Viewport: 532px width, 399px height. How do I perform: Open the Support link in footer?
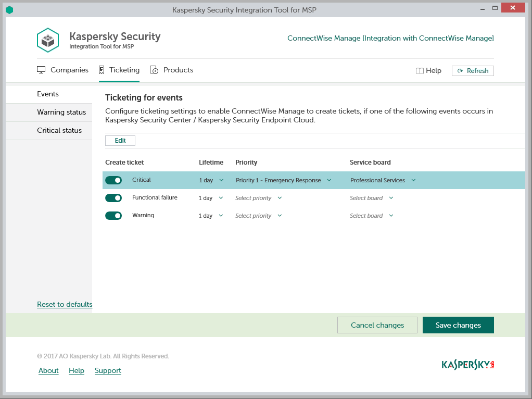coord(108,370)
